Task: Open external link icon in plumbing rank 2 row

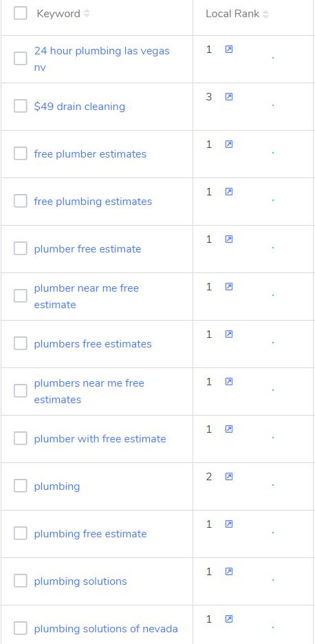Action: (x=229, y=476)
